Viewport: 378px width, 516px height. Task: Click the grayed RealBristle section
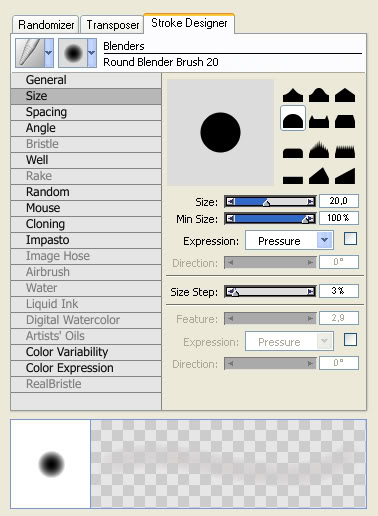[x=86, y=384]
